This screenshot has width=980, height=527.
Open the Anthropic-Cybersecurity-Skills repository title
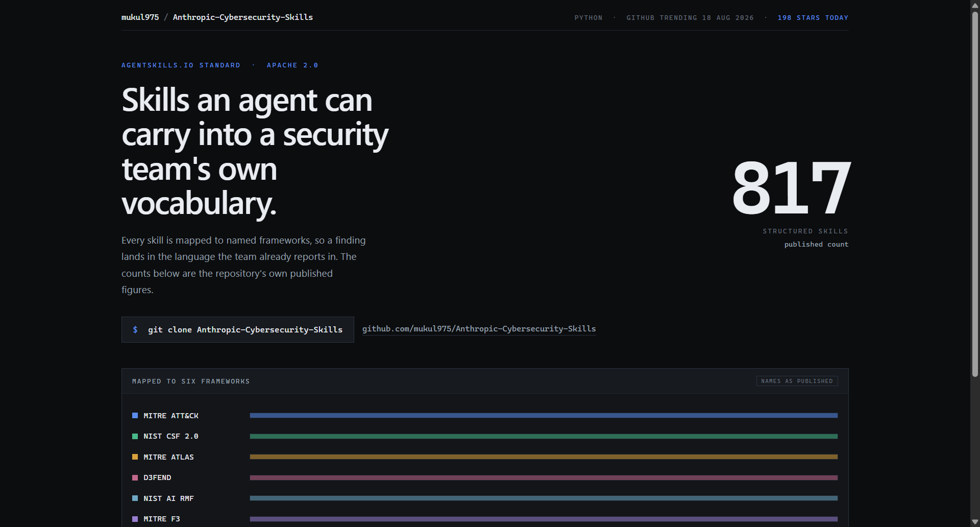pyautogui.click(x=243, y=17)
